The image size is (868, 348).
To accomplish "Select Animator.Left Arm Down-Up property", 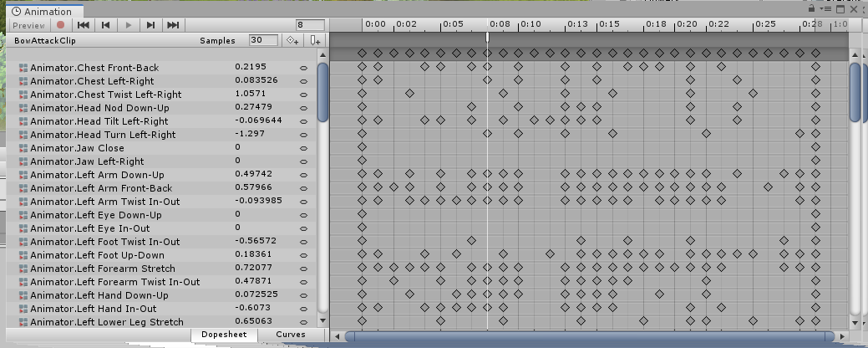I will 97,175.
